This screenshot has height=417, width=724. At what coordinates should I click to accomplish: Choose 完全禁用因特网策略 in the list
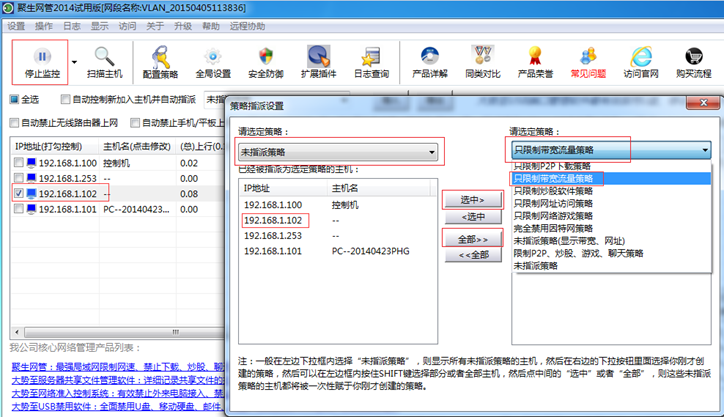point(553,228)
